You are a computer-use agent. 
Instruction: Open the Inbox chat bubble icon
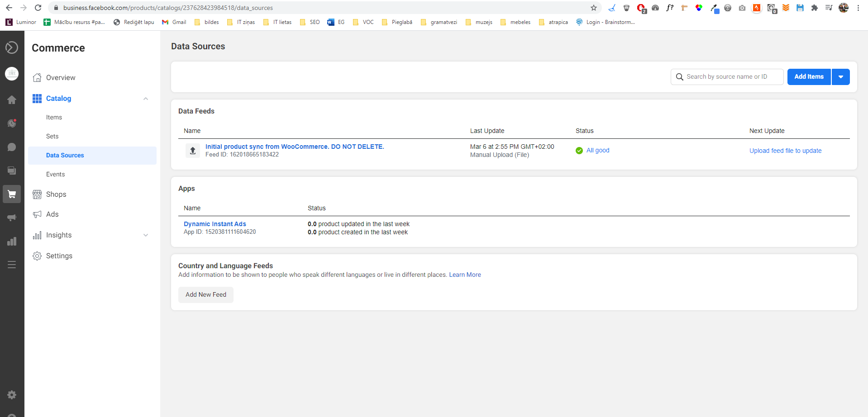coord(12,147)
